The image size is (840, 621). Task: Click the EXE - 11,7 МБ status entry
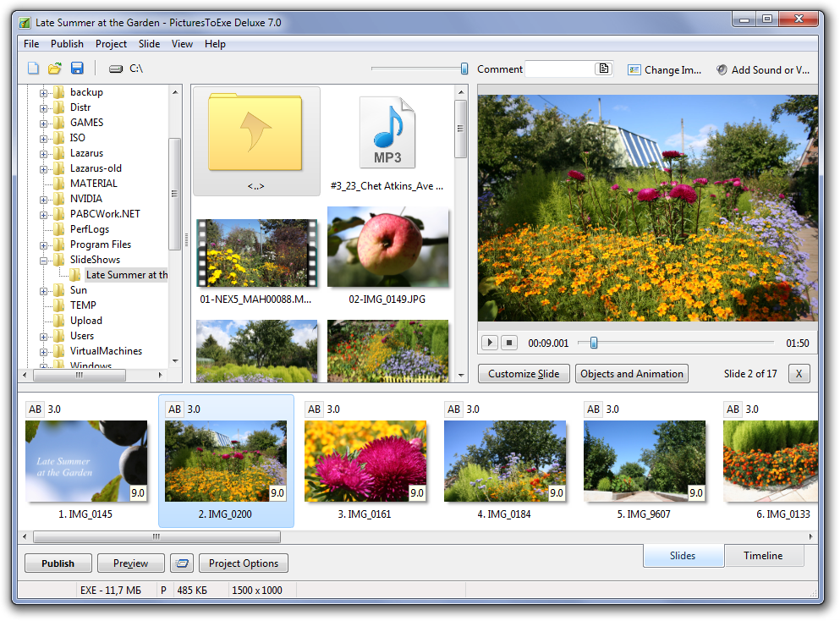tap(111, 590)
